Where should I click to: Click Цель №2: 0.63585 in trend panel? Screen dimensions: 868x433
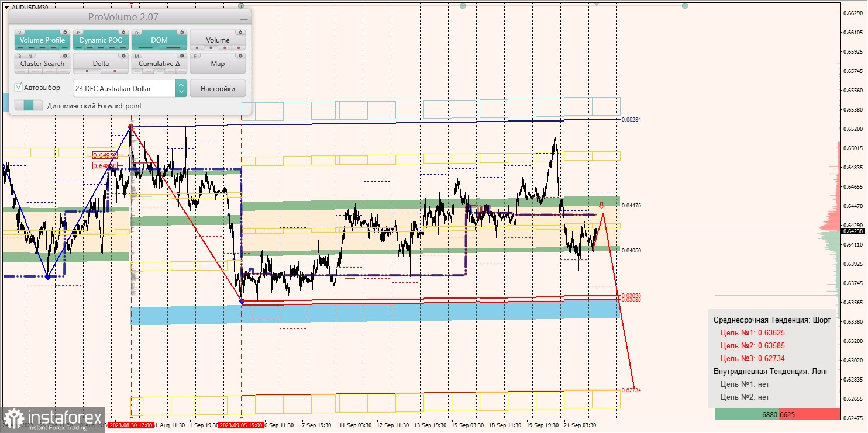click(752, 345)
